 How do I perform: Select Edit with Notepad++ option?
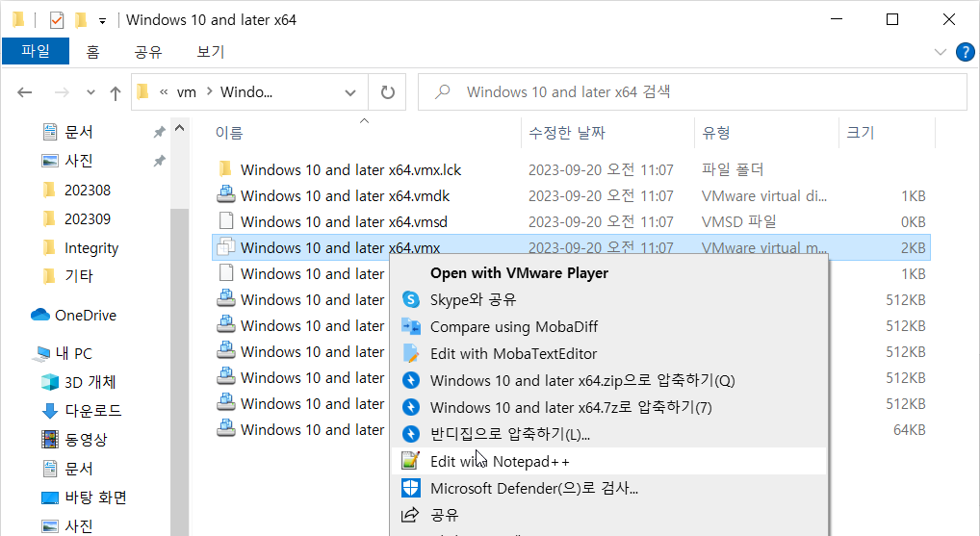608,461
